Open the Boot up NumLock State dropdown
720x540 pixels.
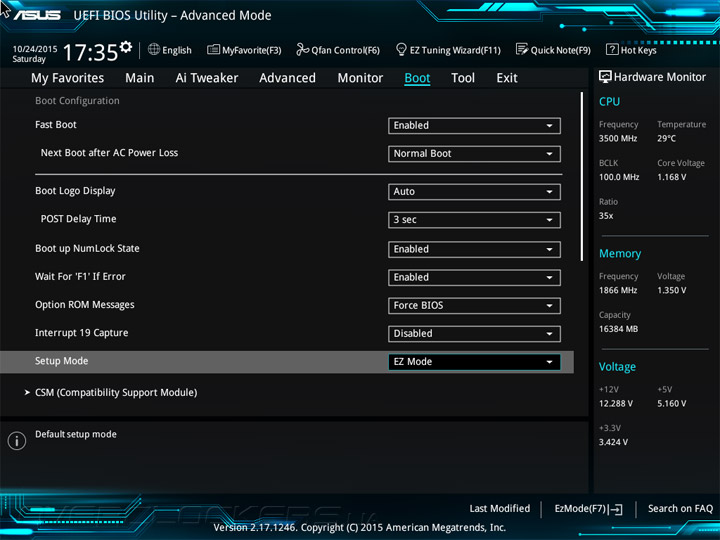pos(474,249)
